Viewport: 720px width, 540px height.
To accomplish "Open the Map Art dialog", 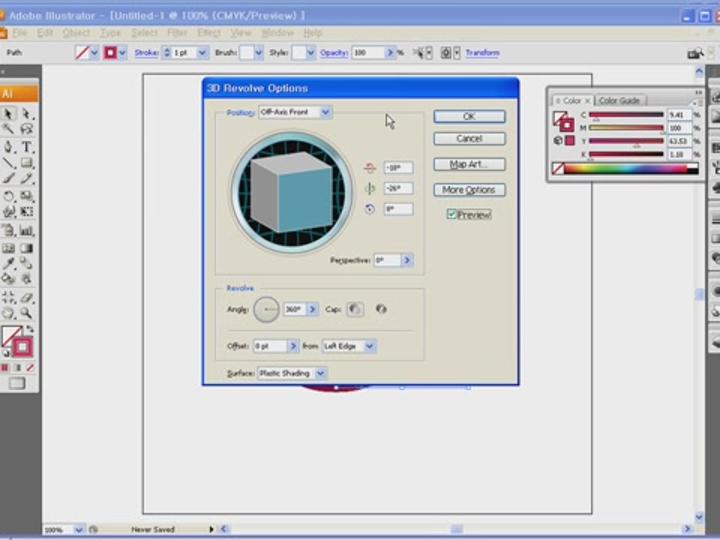I will pos(469,164).
